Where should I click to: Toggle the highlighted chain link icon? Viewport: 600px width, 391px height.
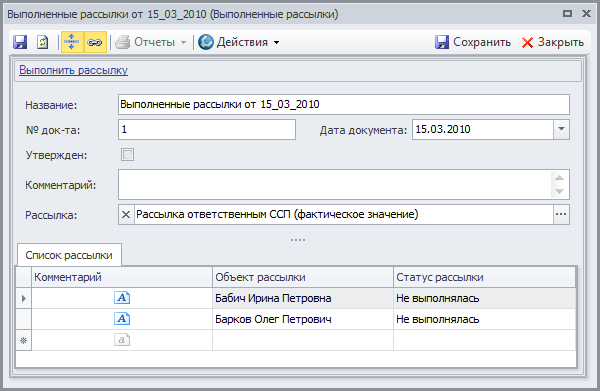point(95,42)
